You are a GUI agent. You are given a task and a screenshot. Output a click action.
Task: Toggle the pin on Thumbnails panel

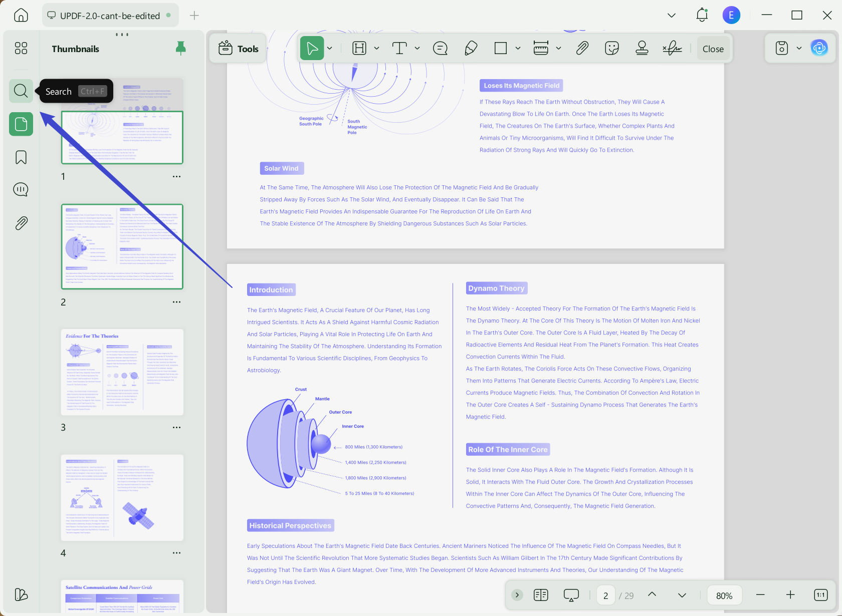pyautogui.click(x=181, y=49)
